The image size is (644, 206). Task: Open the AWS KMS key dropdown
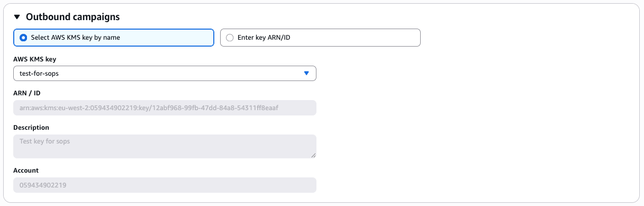(x=165, y=74)
